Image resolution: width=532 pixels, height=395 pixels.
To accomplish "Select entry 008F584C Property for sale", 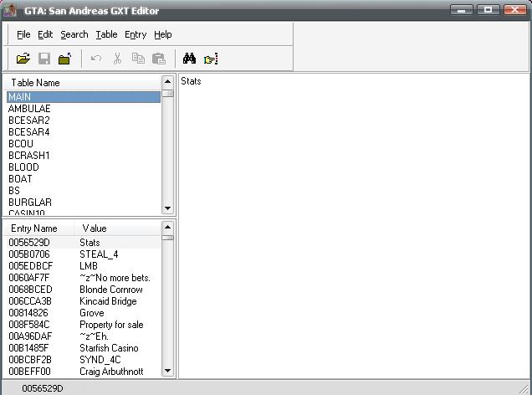I will point(84,325).
